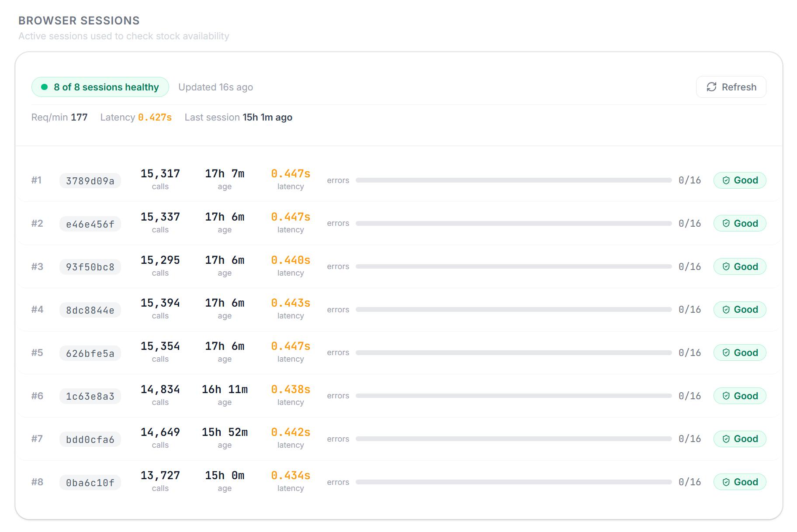
Task: Click the errors progress bar for session 1c63e8a3
Action: (x=514, y=396)
